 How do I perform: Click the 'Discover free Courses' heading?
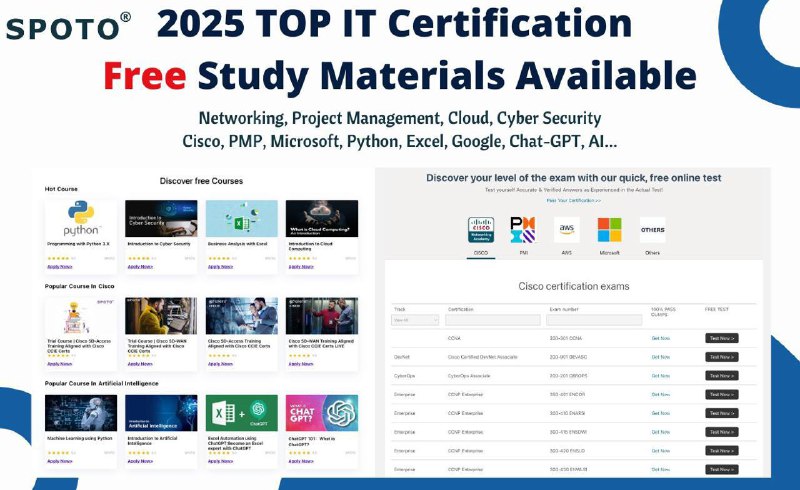(x=201, y=181)
